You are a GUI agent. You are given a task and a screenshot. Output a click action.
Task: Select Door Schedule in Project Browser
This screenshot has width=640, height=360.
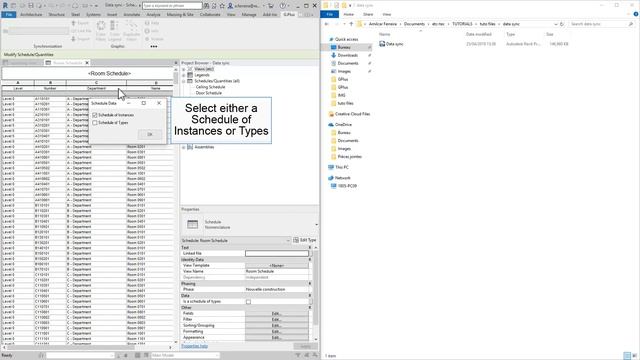pos(209,93)
